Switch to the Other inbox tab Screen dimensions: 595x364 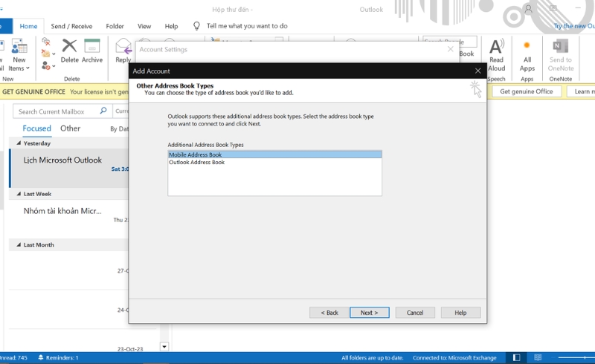pyautogui.click(x=70, y=129)
